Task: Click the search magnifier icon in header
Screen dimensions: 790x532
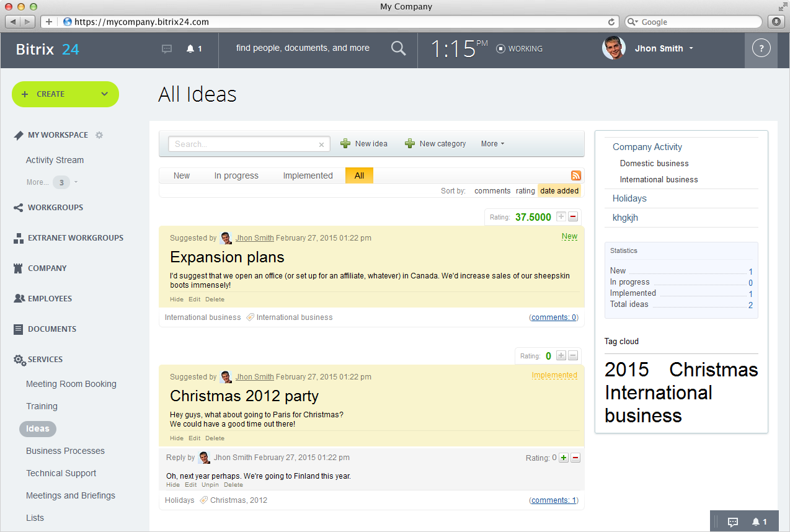Action: coord(398,48)
